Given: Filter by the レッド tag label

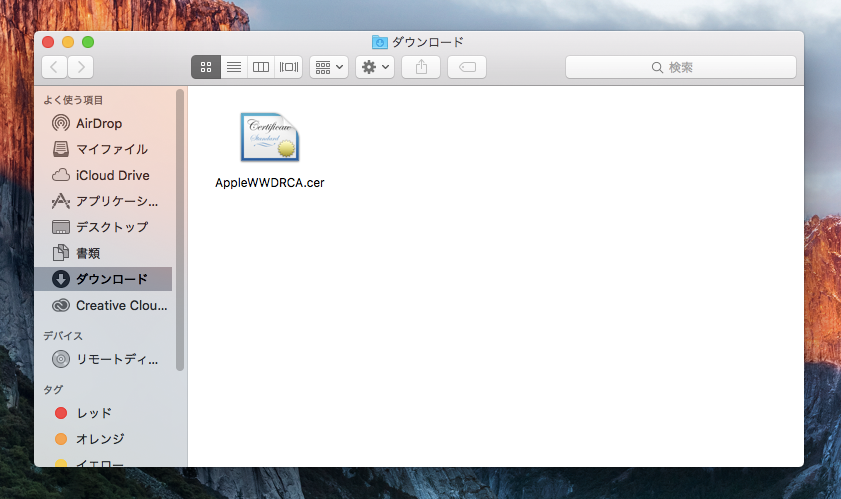Looking at the screenshot, I should pyautogui.click(x=94, y=413).
